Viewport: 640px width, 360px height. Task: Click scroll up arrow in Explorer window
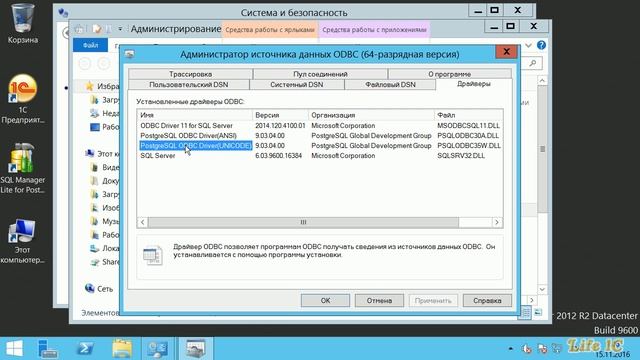(542, 81)
